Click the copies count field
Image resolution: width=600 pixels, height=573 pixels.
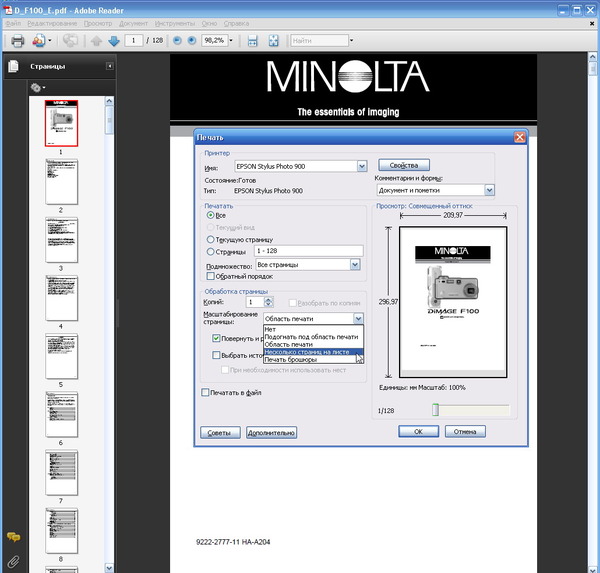tap(255, 302)
